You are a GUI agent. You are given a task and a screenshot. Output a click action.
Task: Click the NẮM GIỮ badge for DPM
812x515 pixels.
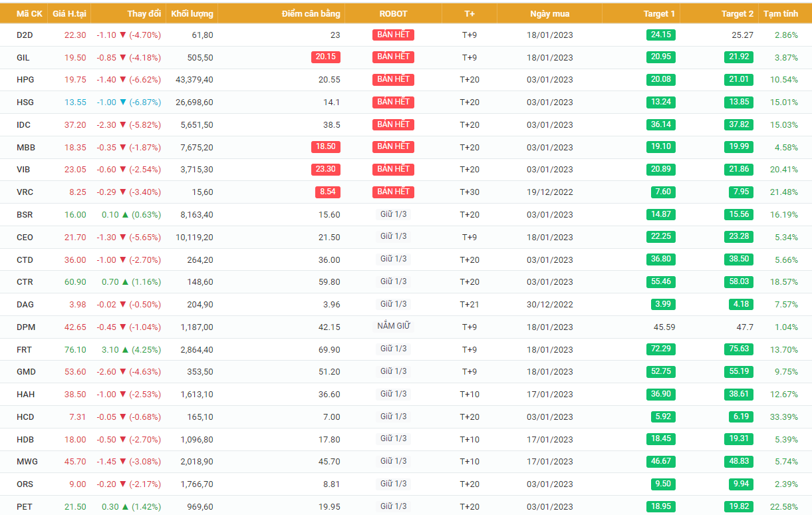393,327
